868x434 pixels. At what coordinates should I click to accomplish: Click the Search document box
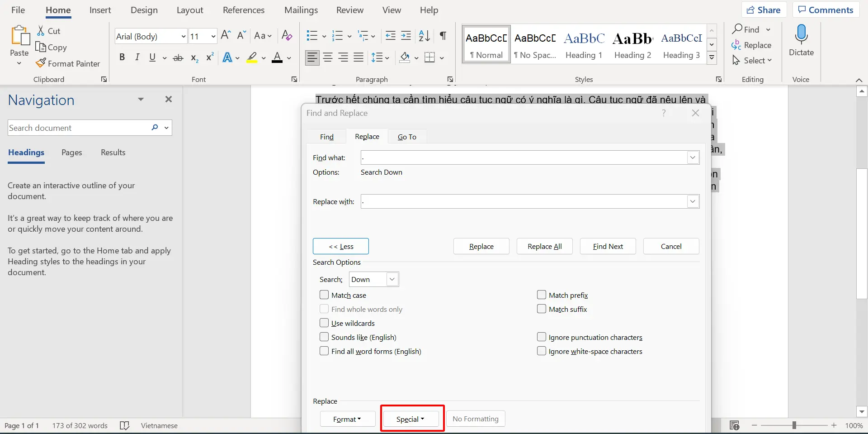coord(79,128)
